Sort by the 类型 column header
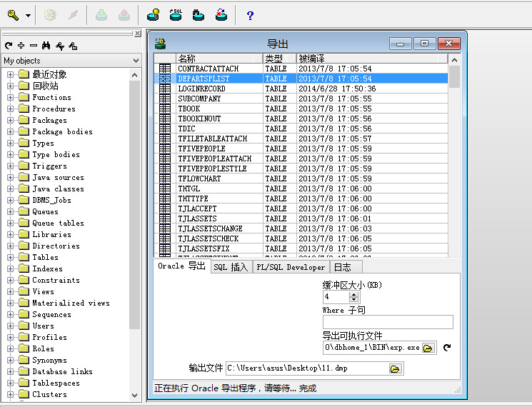532x407 pixels. click(280, 59)
